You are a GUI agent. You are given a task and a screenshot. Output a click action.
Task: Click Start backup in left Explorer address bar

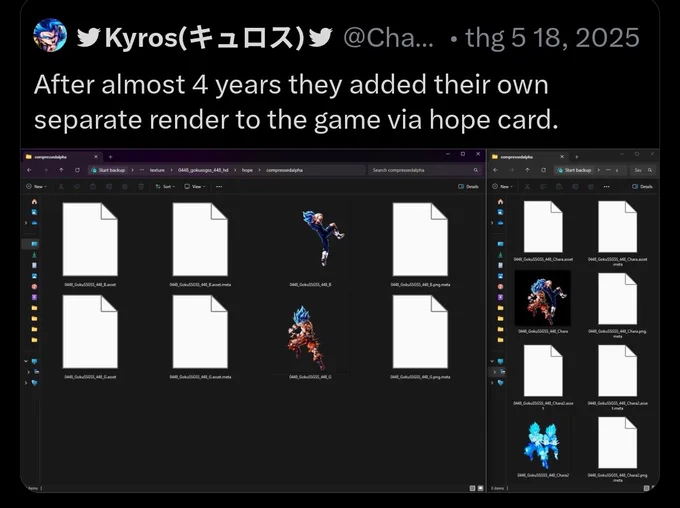[108, 170]
